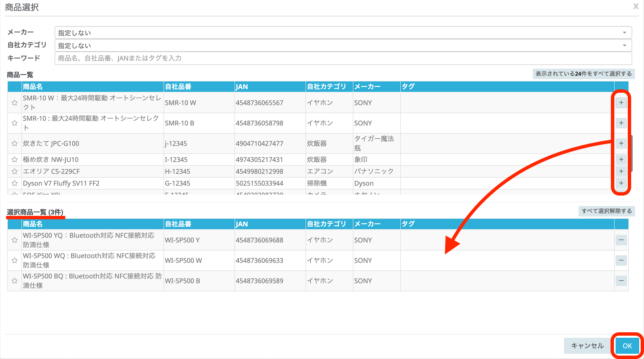Viewport: 644px width, 359px height.
Task: Remove WI-SP500 YQ with minus icon
Action: 621,240
